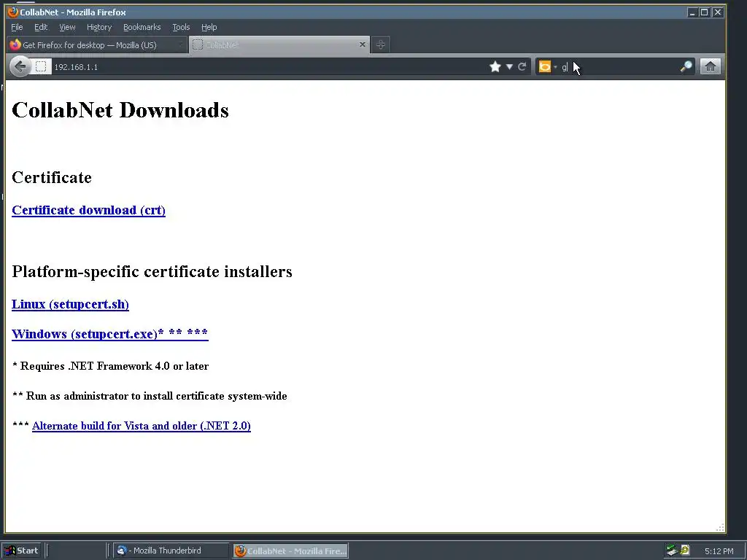This screenshot has height=560, width=747.
Task: Go to the Home page button
Action: pos(710,66)
